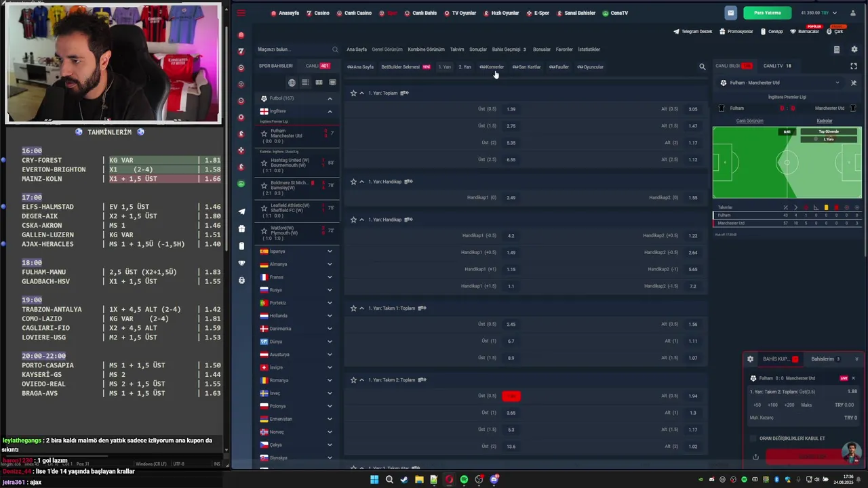Star the 1. Yarı: Takım 1: Toplam market
Viewport: 868px width, 488px height.
coord(353,308)
